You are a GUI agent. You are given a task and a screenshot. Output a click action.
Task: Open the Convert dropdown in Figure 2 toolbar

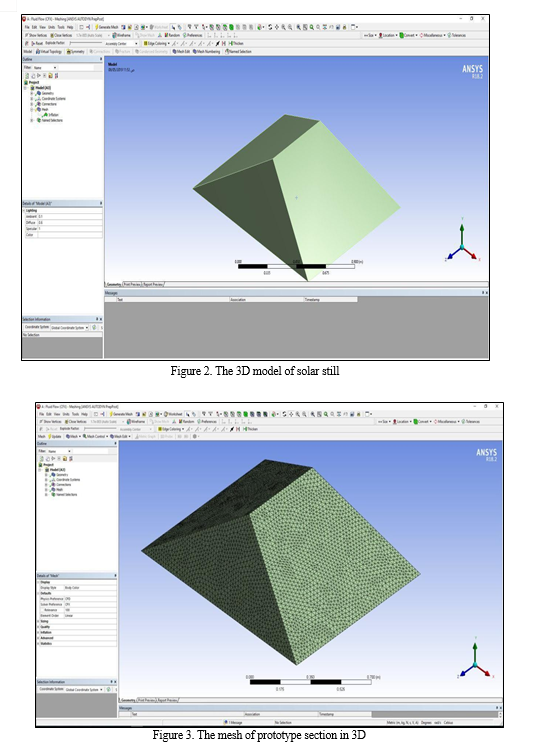pyautogui.click(x=409, y=35)
